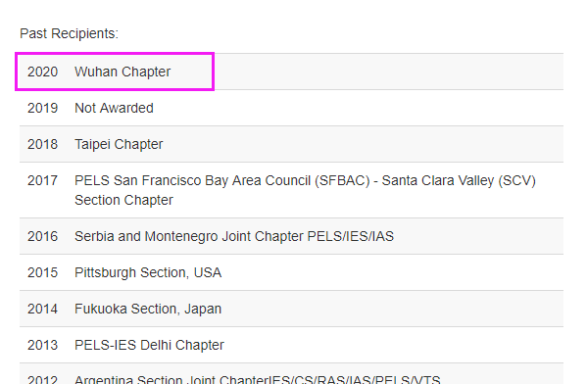Select the Taipei Chapter recipient
This screenshot has height=384, width=588.
click(119, 144)
